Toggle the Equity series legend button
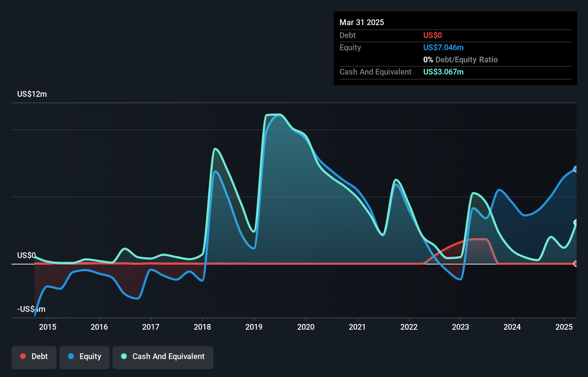This screenshot has width=588, height=377. pos(85,357)
